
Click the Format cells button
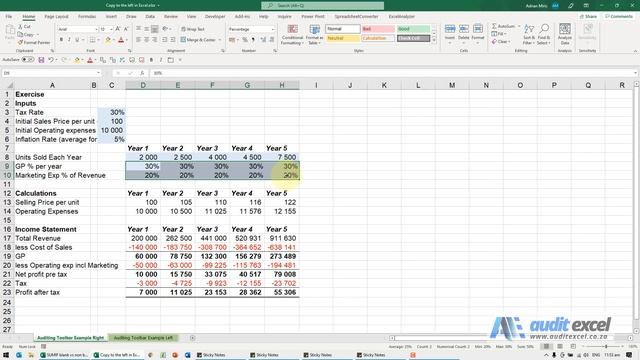[478, 33]
